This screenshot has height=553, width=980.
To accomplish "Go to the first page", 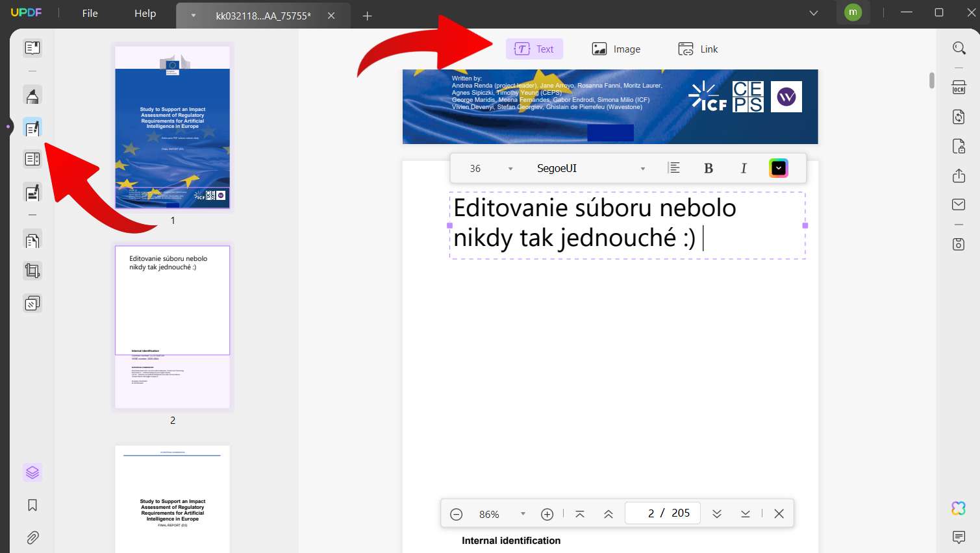I will click(580, 514).
